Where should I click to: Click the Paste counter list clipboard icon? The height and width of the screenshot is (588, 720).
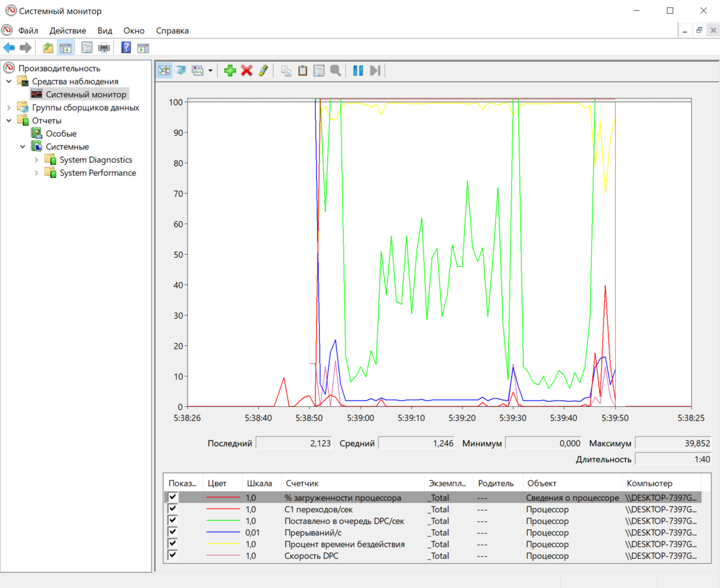[x=303, y=71]
